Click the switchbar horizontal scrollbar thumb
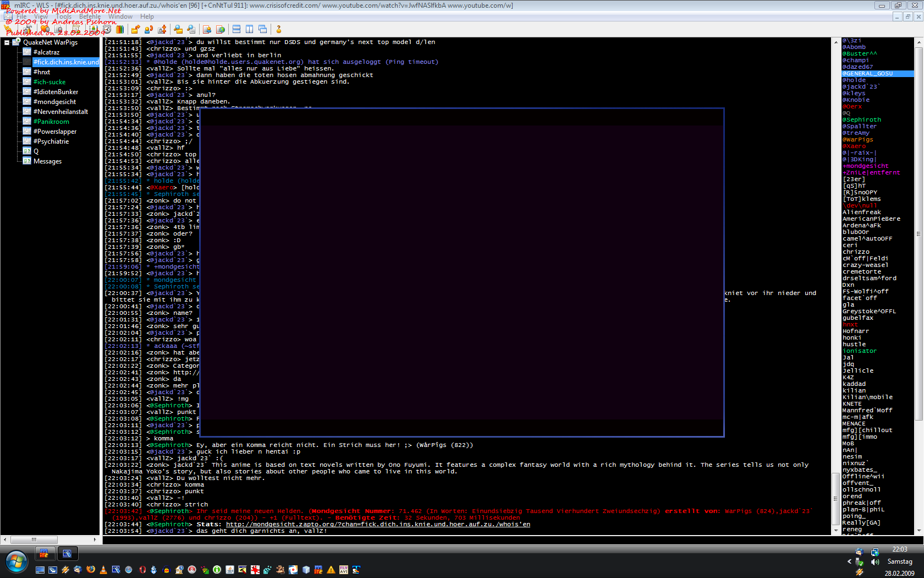The height and width of the screenshot is (578, 924). point(34,539)
